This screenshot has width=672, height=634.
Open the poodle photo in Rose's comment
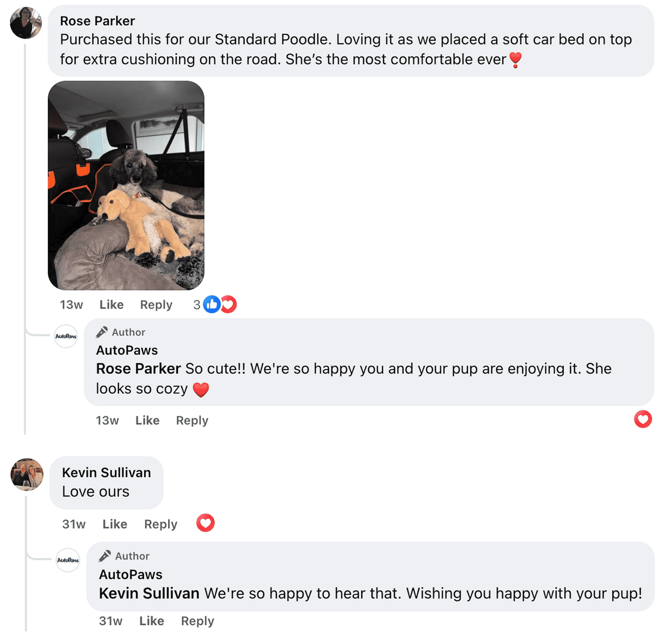tap(126, 185)
